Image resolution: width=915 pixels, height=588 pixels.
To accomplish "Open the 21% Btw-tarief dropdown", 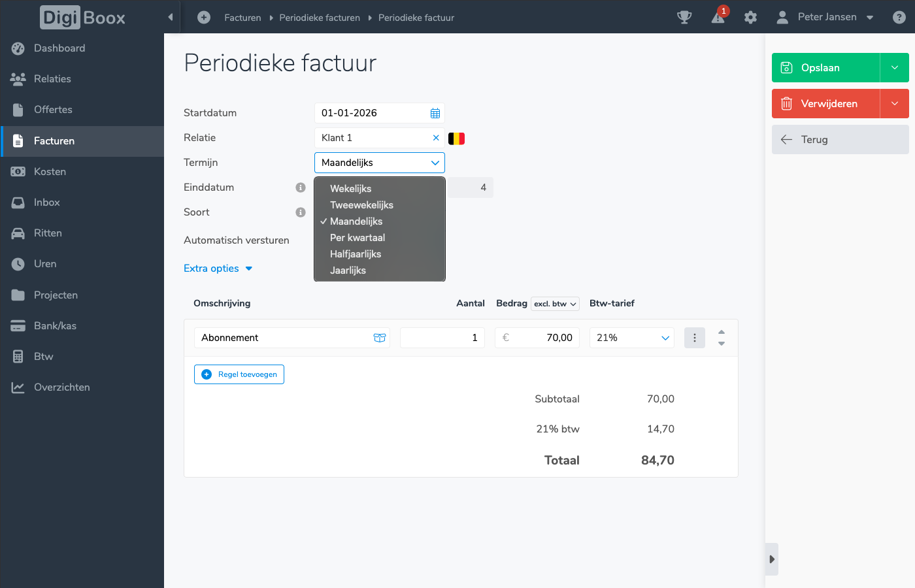I will pyautogui.click(x=632, y=338).
